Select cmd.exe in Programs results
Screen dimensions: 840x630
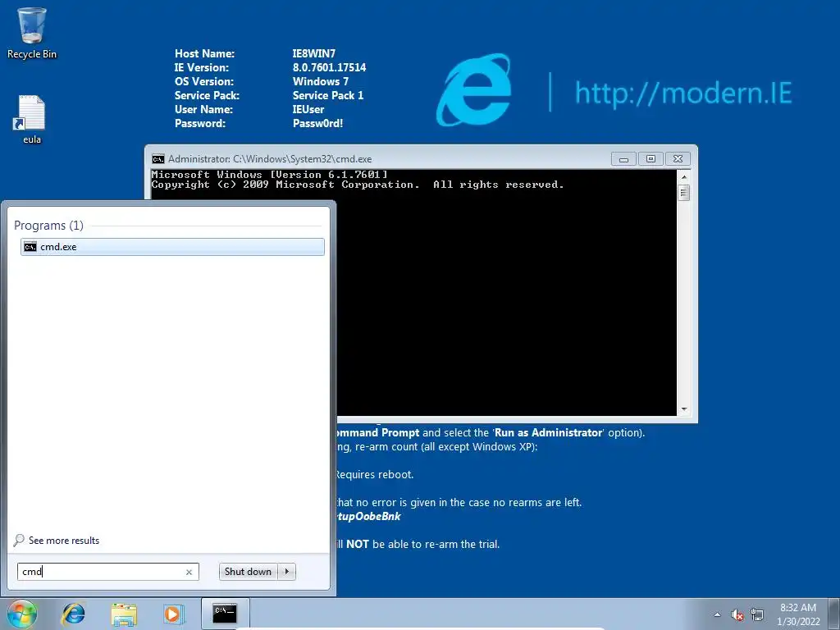pos(172,247)
